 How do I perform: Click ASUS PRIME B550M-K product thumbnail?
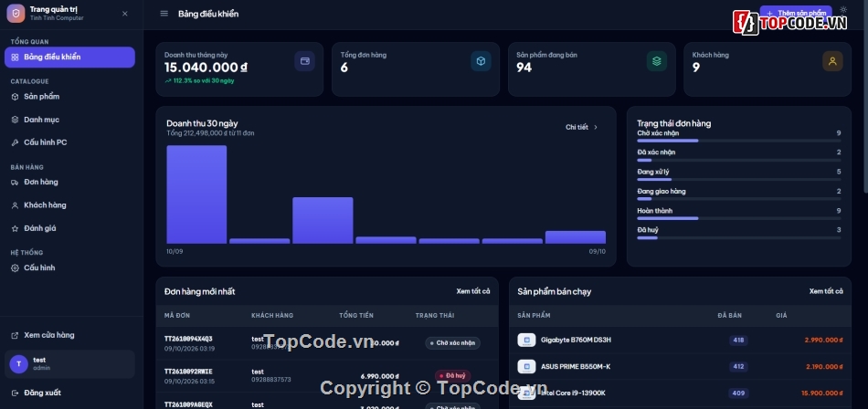point(526,366)
